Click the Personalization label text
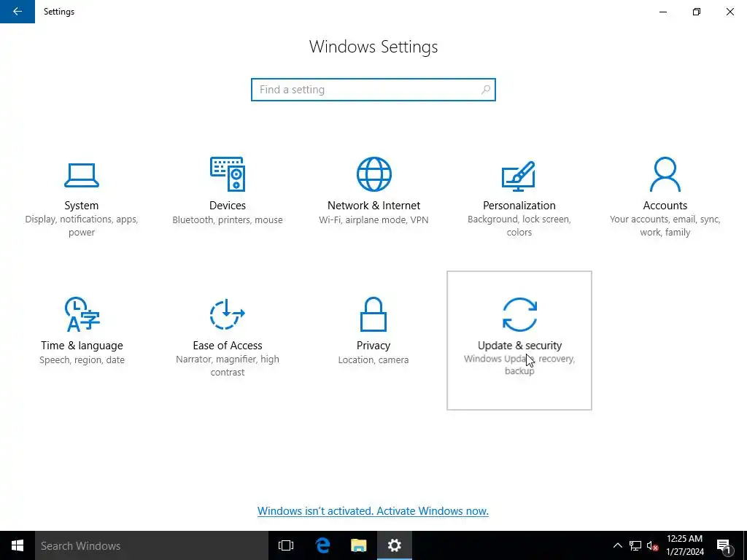The width and height of the screenshot is (747, 560). 519,205
